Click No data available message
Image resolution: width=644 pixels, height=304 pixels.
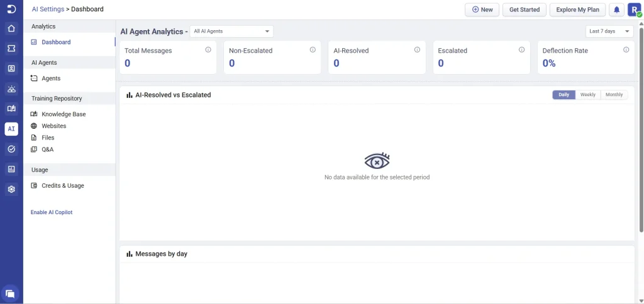tap(377, 177)
